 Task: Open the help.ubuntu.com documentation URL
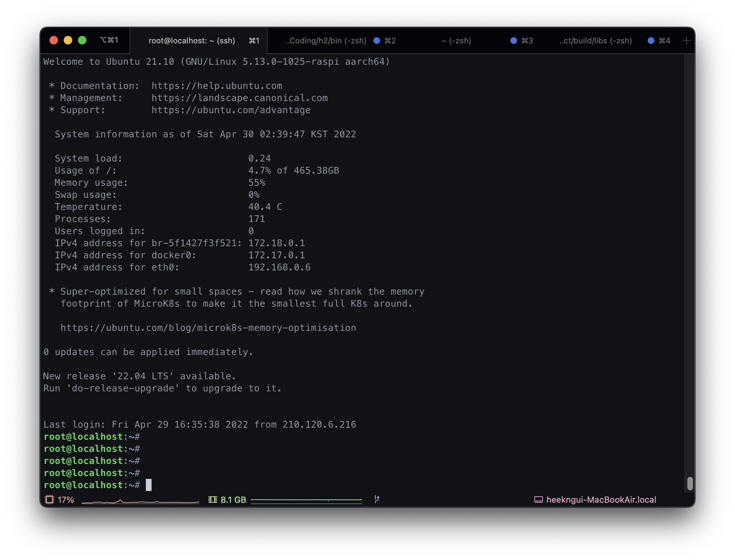tap(217, 86)
